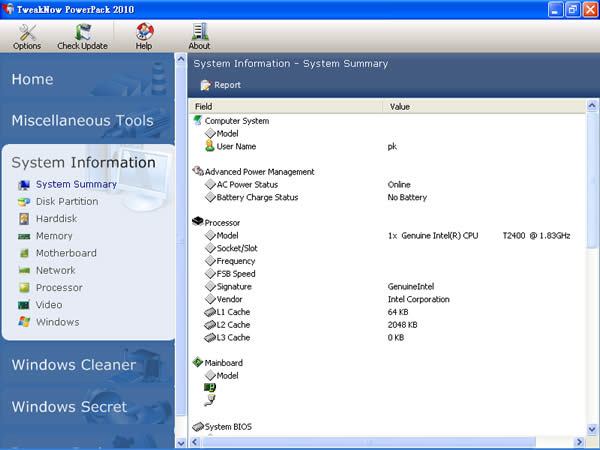Click the Network card sidebar icon
Viewport: 600px width, 450px height.
24,271
